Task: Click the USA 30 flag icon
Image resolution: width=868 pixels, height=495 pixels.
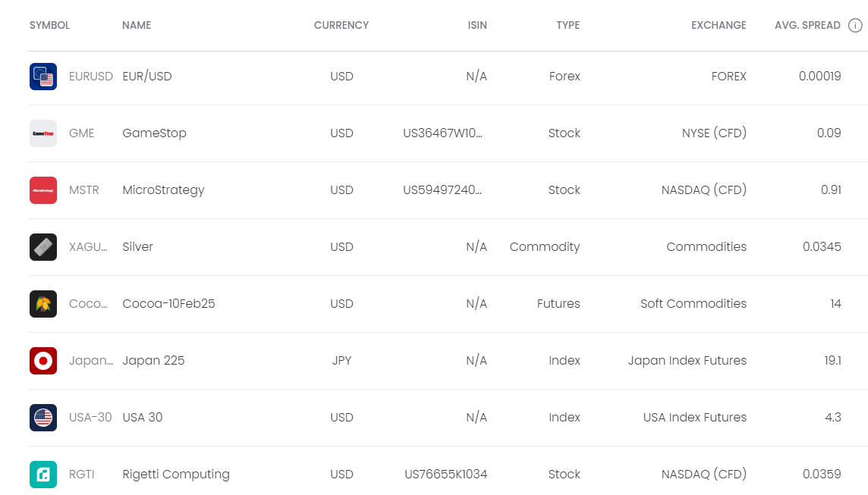Action: coord(43,418)
